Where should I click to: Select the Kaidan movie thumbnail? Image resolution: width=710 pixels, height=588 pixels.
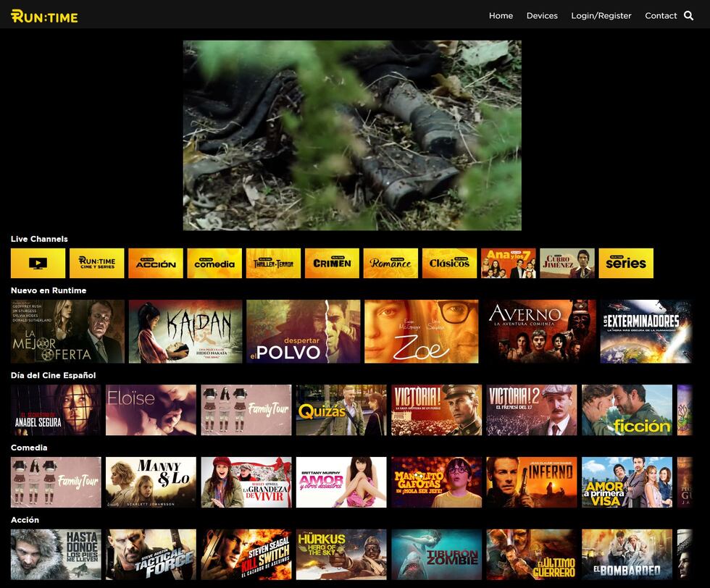[x=184, y=331]
